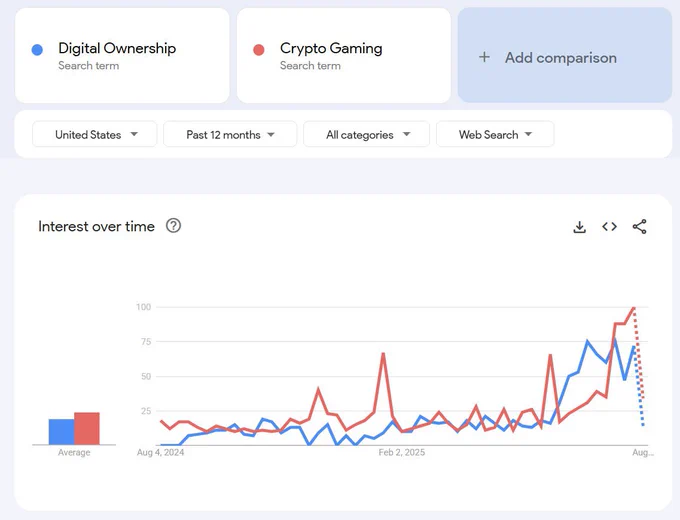Open the All categories dropdown
680x520 pixels.
[366, 134]
